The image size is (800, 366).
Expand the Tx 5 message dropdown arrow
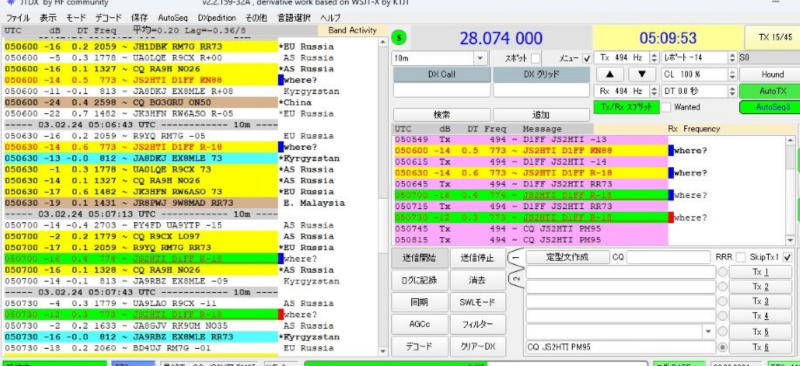708,332
